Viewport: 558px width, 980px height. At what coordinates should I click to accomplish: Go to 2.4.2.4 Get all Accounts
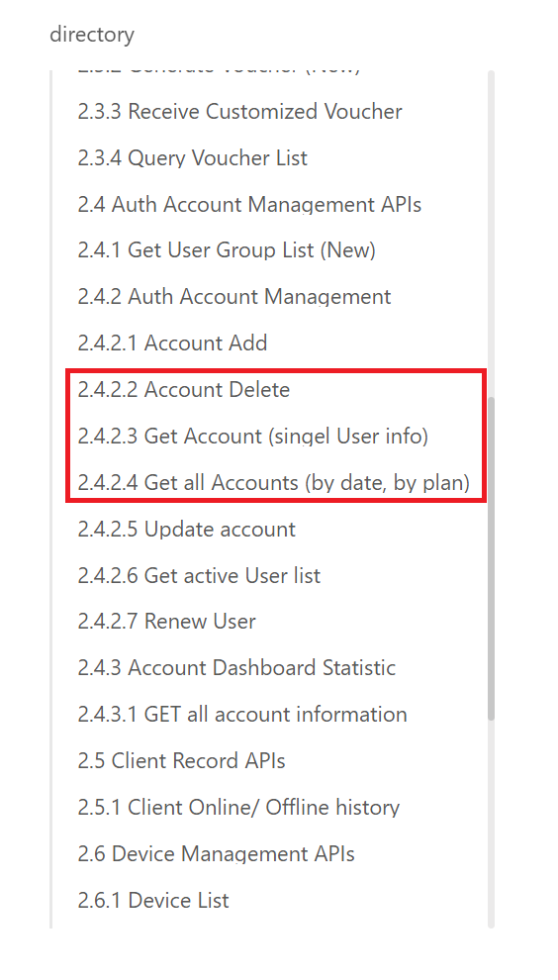click(274, 482)
